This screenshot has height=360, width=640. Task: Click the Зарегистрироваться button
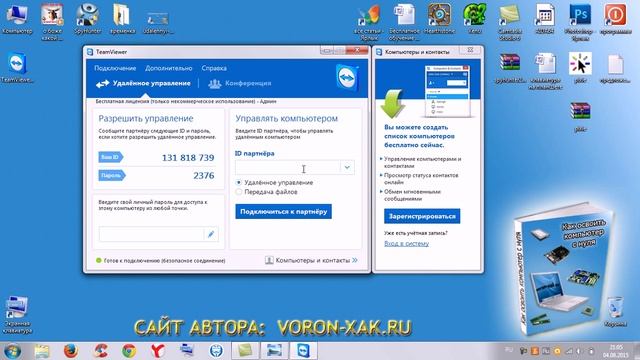pos(422,216)
